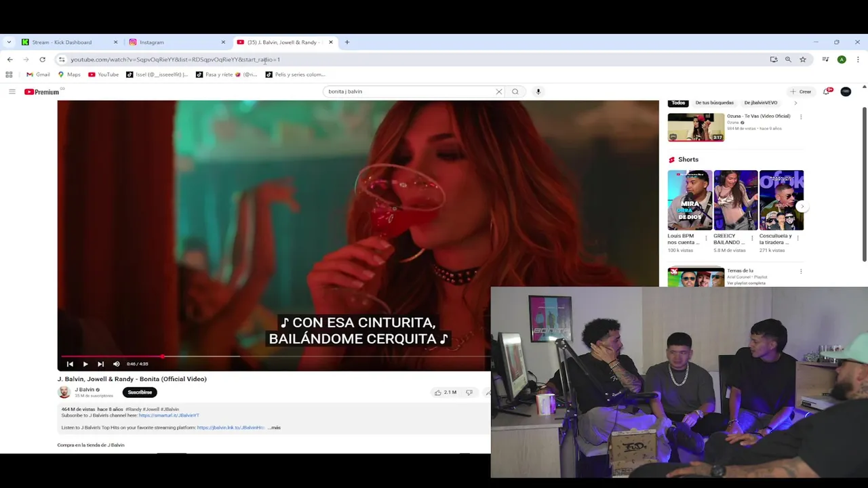This screenshot has height=488, width=868.
Task: Open jbalvin.lnk.to link in description
Action: (x=231, y=428)
